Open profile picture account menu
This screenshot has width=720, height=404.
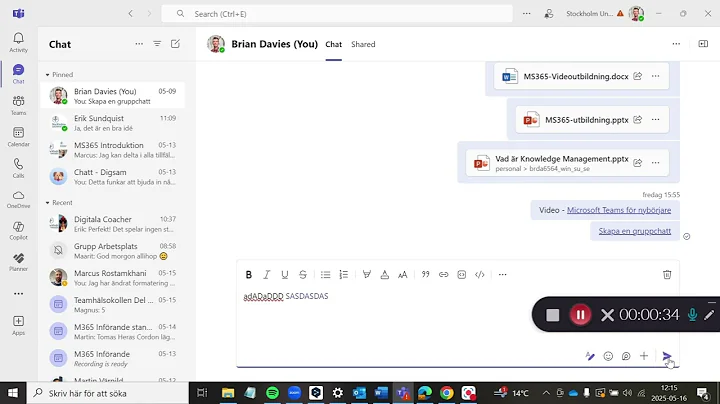pos(636,14)
